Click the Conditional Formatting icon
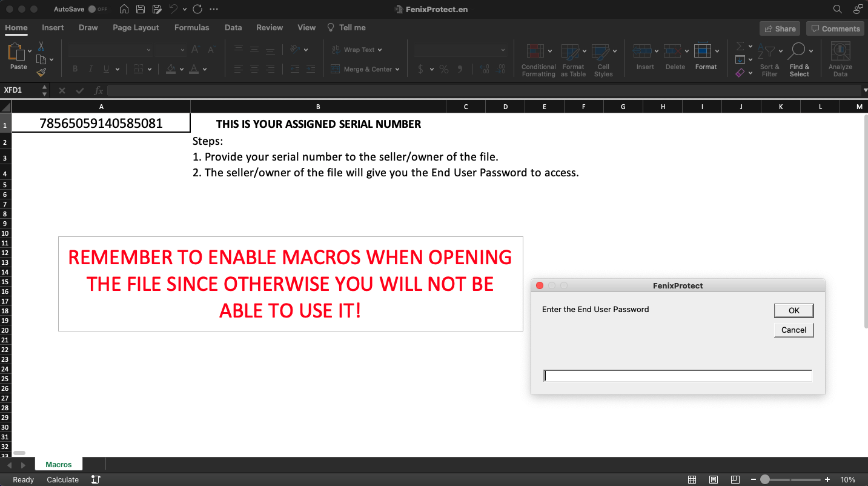 tap(535, 51)
